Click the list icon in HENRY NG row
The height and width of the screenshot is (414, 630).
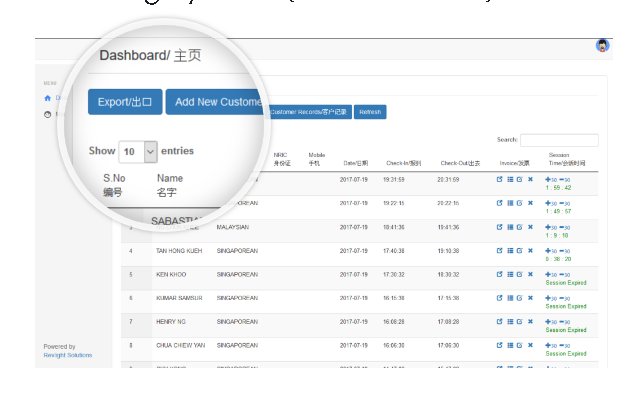click(x=510, y=322)
